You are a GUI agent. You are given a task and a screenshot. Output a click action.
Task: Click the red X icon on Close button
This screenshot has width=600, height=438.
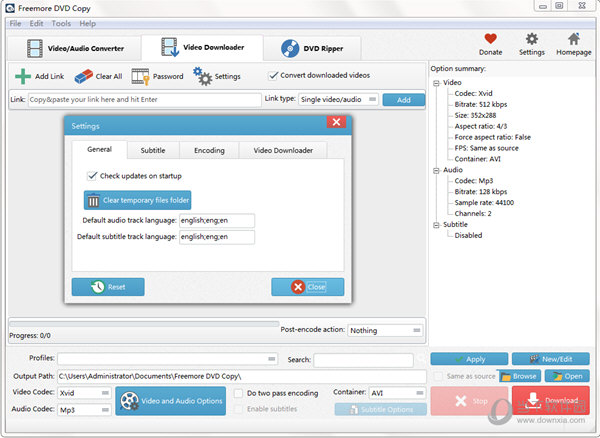[298, 287]
